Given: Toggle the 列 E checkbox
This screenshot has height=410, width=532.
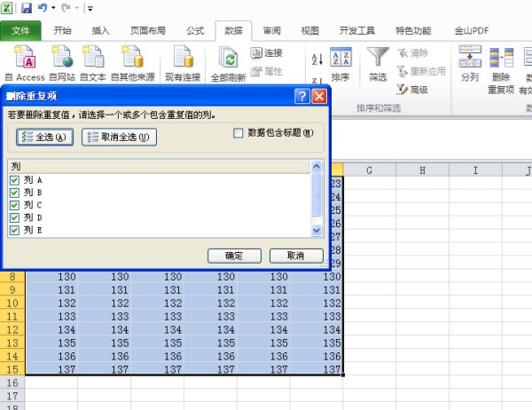Looking at the screenshot, I should tap(14, 231).
